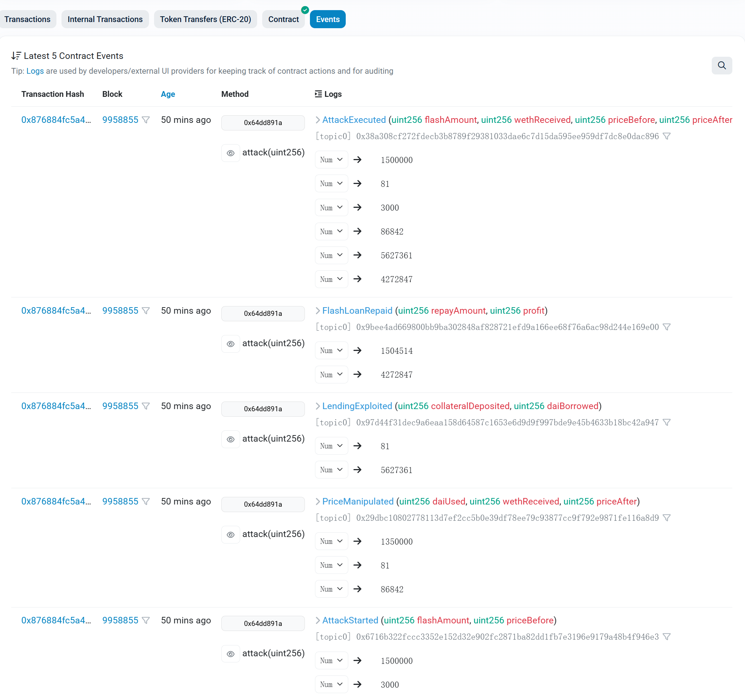
Task: Open Num dropdown for value 1500000 in AttackExecuted
Action: (331, 159)
